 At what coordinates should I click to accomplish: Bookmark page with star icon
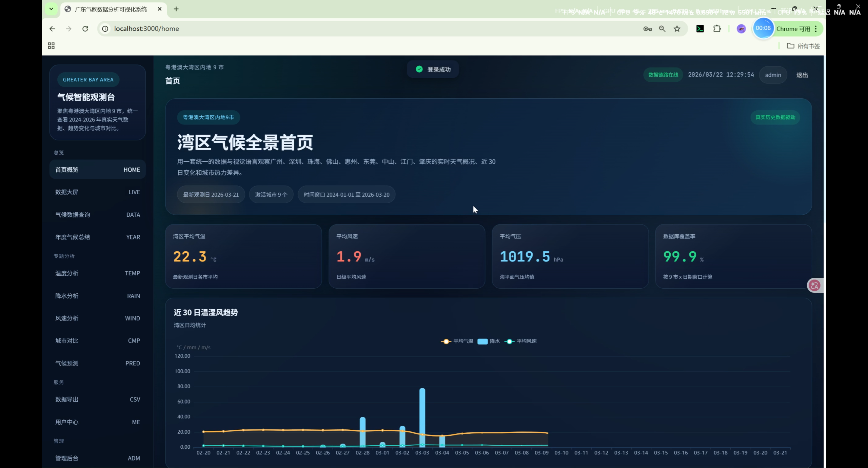(x=677, y=29)
